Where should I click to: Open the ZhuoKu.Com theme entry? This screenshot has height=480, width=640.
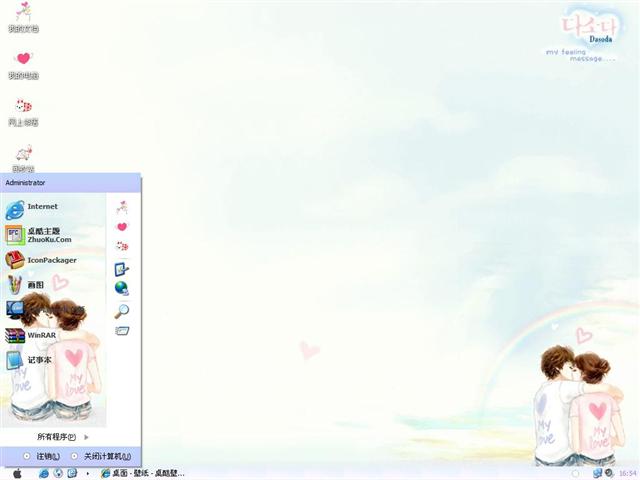(39, 235)
